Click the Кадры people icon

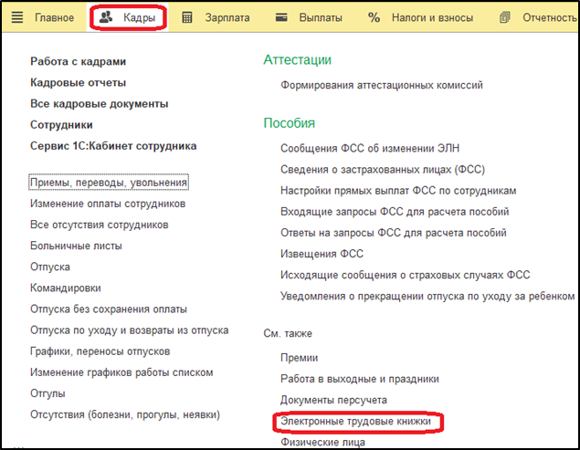106,17
